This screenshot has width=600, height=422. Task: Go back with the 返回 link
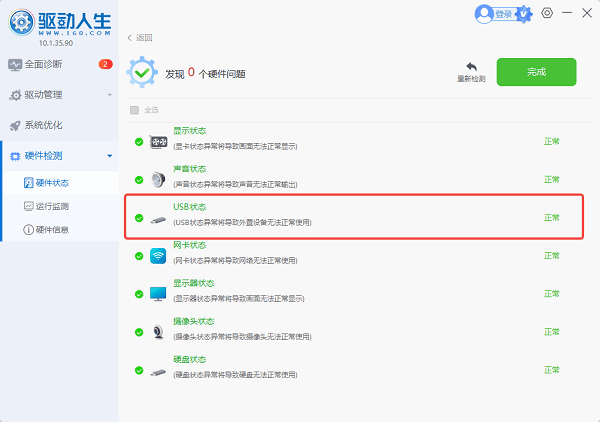(140, 37)
